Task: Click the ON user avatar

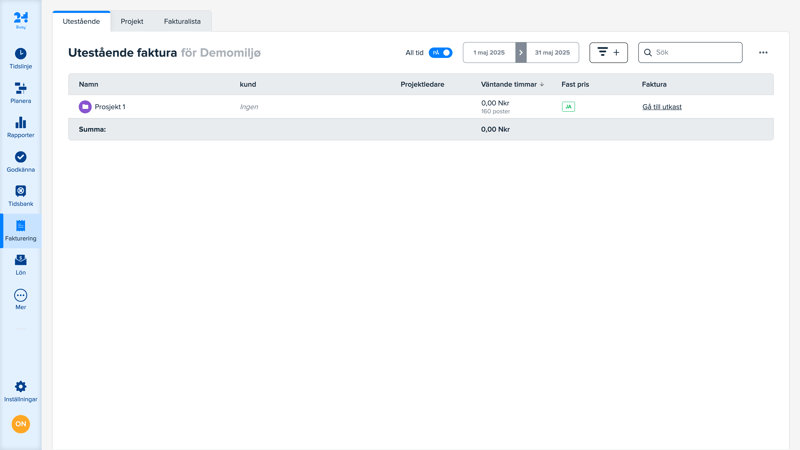Action: click(21, 424)
